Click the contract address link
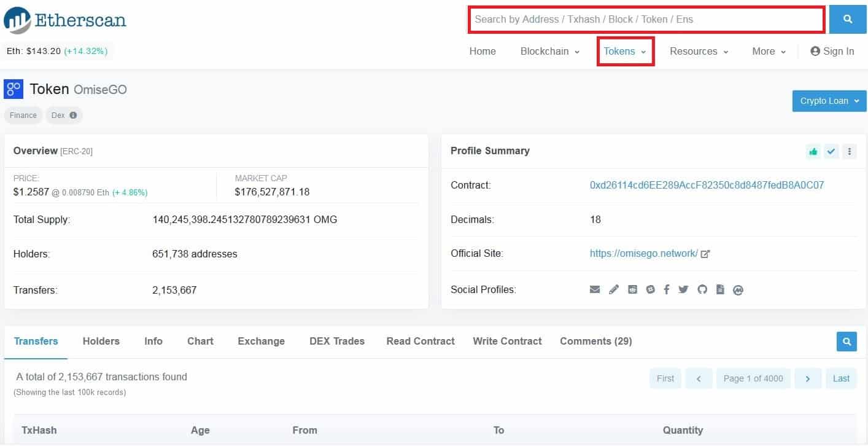The height and width of the screenshot is (446, 868). [707, 185]
